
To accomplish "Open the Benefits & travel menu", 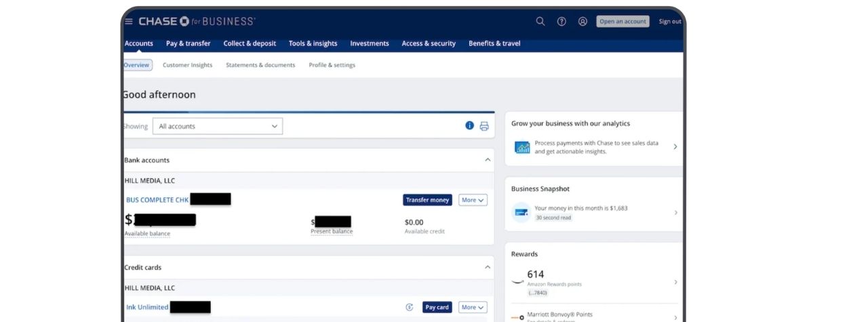I will (494, 43).
